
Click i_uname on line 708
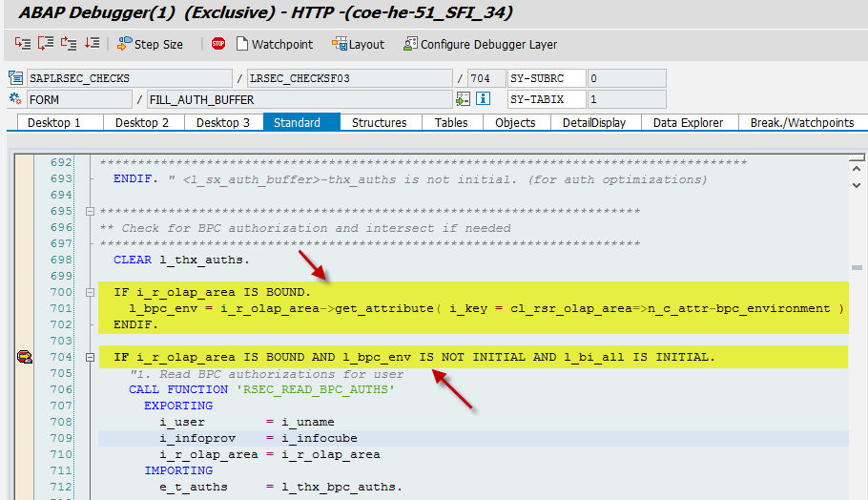308,422
